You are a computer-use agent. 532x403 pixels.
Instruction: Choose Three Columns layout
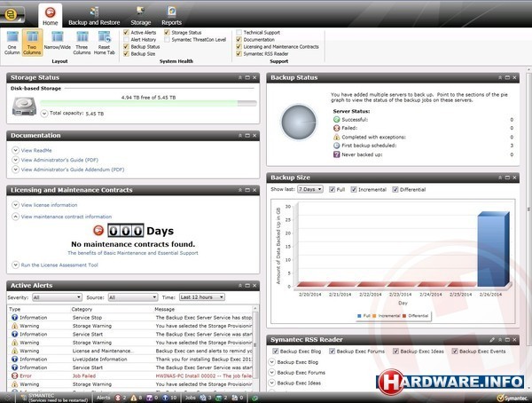[82, 42]
